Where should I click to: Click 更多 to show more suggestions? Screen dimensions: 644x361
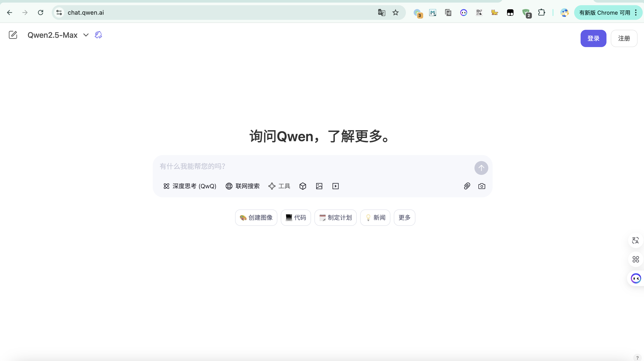(405, 218)
